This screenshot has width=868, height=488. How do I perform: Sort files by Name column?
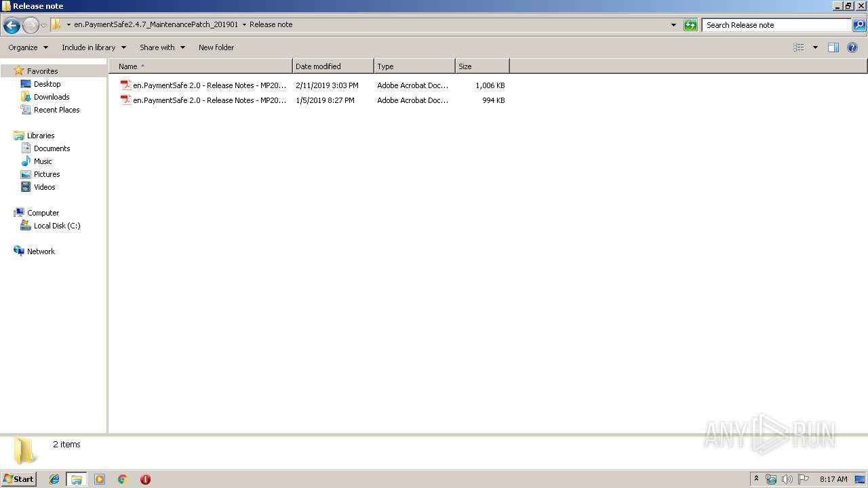click(x=201, y=66)
